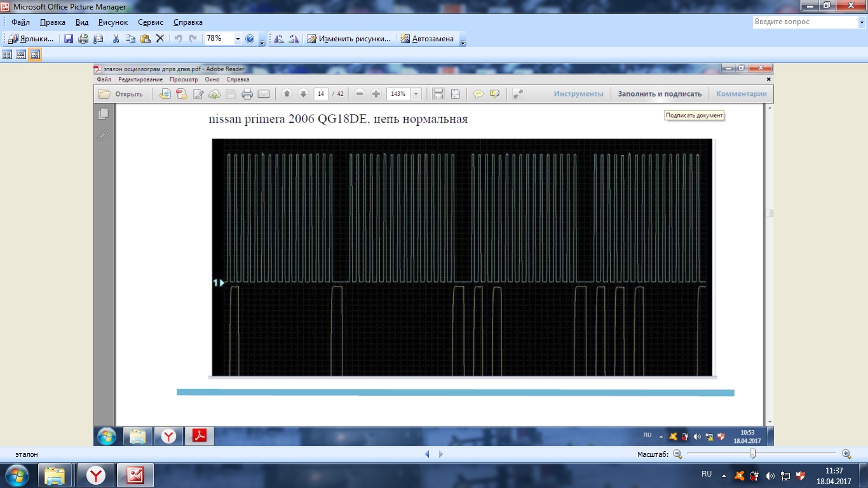Go to the next picture arrow
868x488 pixels.
point(441,454)
